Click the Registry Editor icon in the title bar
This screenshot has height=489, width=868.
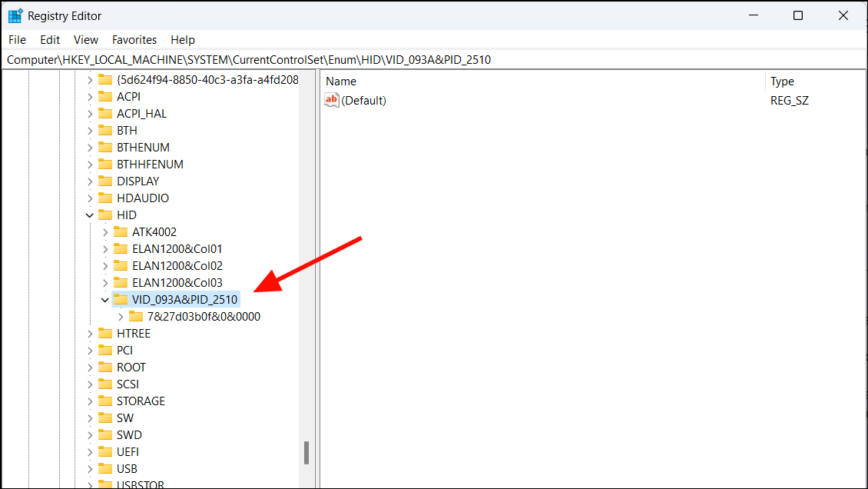coord(14,15)
